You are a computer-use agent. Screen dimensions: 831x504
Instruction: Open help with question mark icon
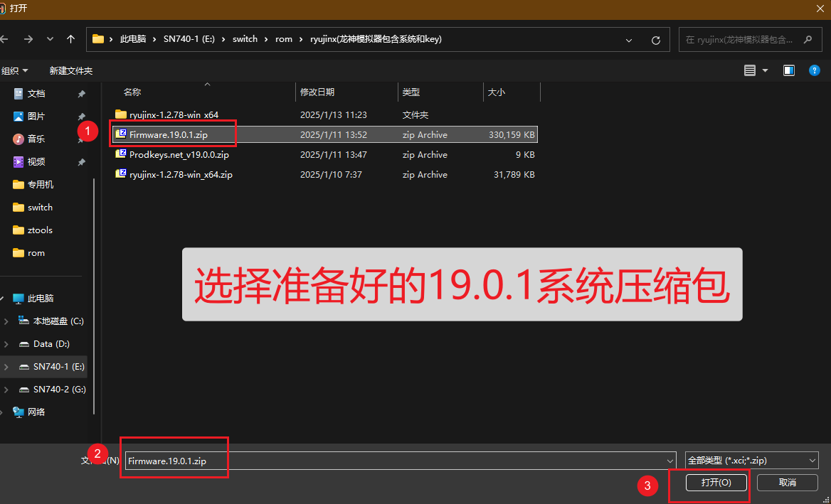coord(815,70)
